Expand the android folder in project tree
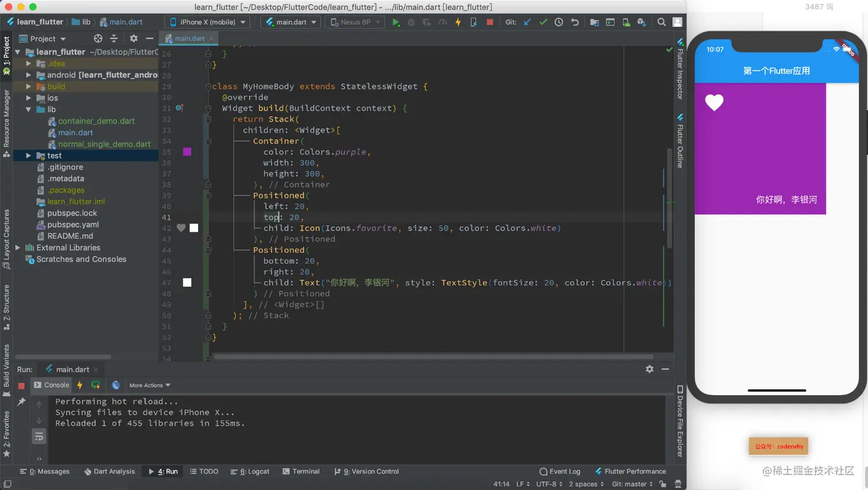 pos(29,75)
